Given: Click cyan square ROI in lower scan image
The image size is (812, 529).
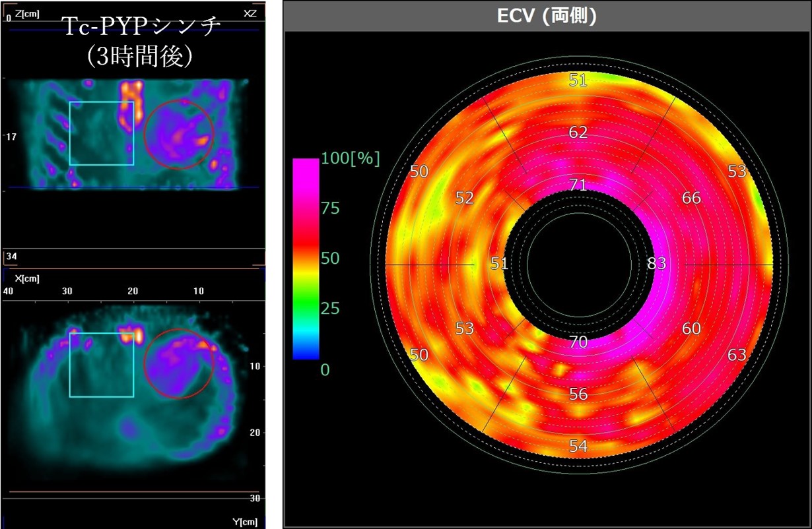Looking at the screenshot, I should (102, 365).
